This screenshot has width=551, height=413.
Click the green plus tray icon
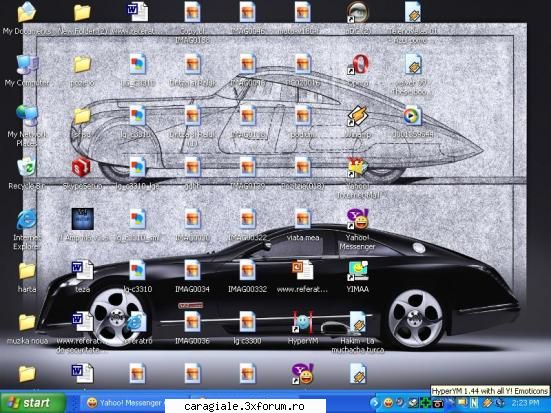[x=426, y=403]
